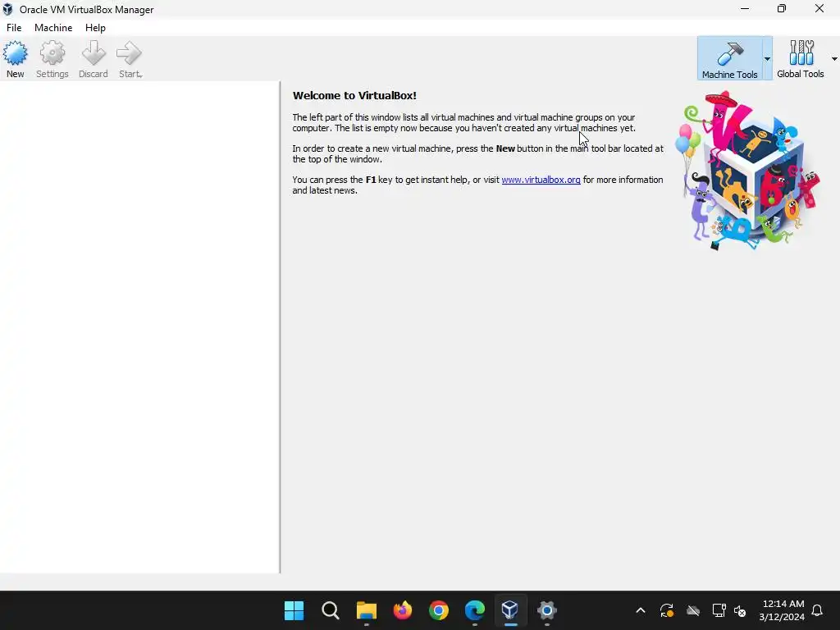
Task: Open the network tray icon
Action: tap(719, 610)
